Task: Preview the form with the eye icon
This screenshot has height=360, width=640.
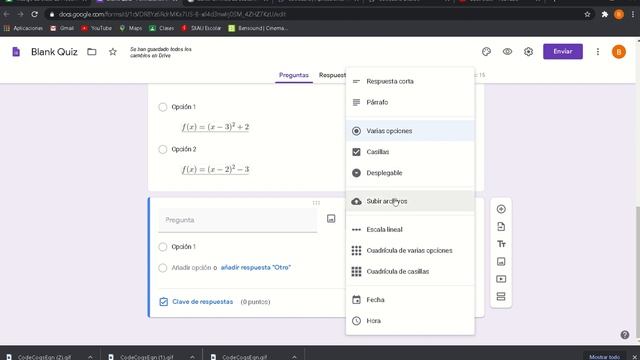Action: 507,52
